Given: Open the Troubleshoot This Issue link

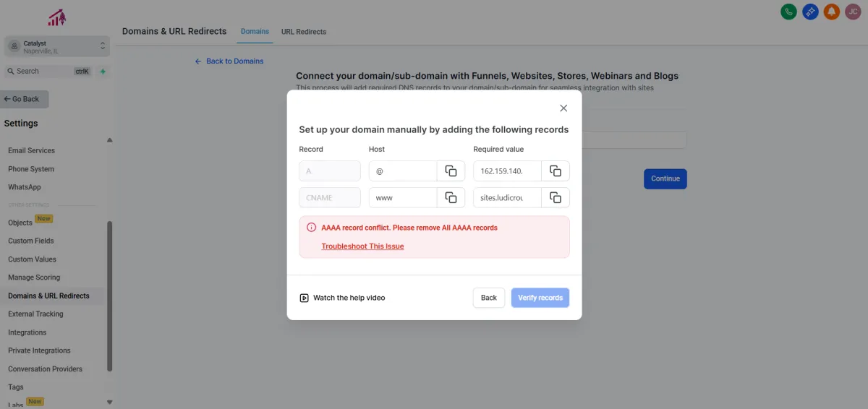Looking at the screenshot, I should click(362, 246).
